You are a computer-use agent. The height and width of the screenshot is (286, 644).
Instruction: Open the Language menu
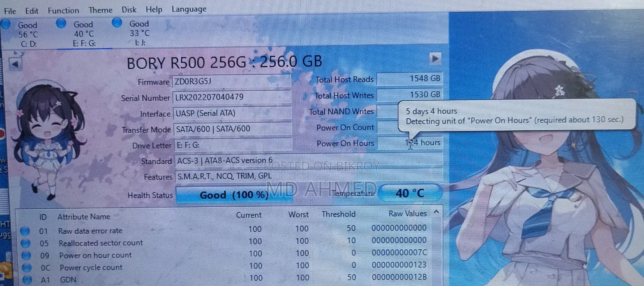click(189, 9)
